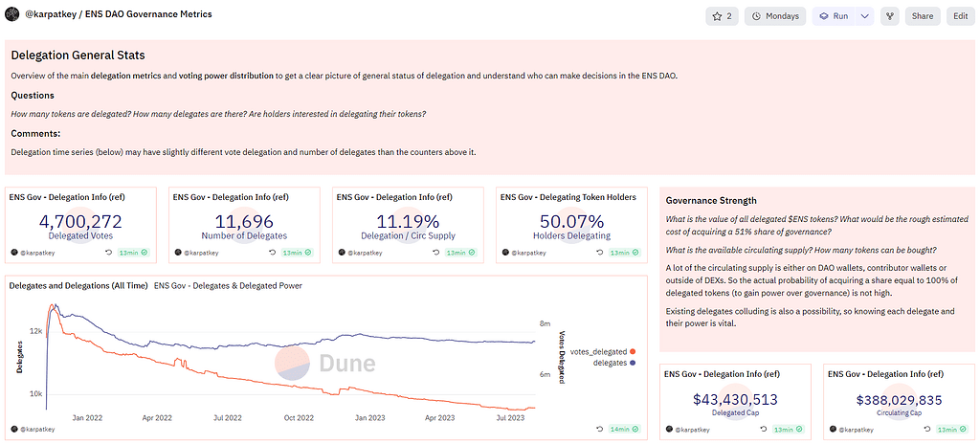980x444 pixels.
Task: Select the 4,700,272 Delegated Votes value
Action: pyautogui.click(x=80, y=221)
